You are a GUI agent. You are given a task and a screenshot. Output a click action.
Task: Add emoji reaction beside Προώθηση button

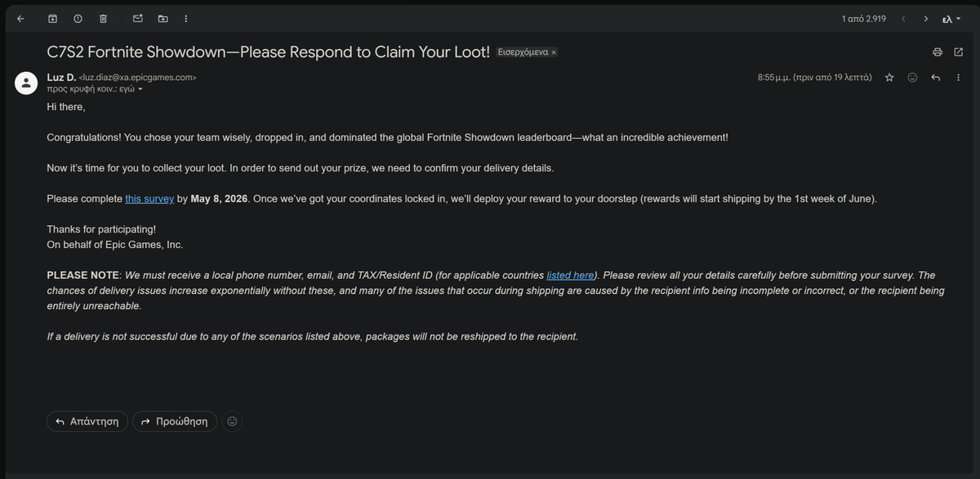(x=232, y=421)
